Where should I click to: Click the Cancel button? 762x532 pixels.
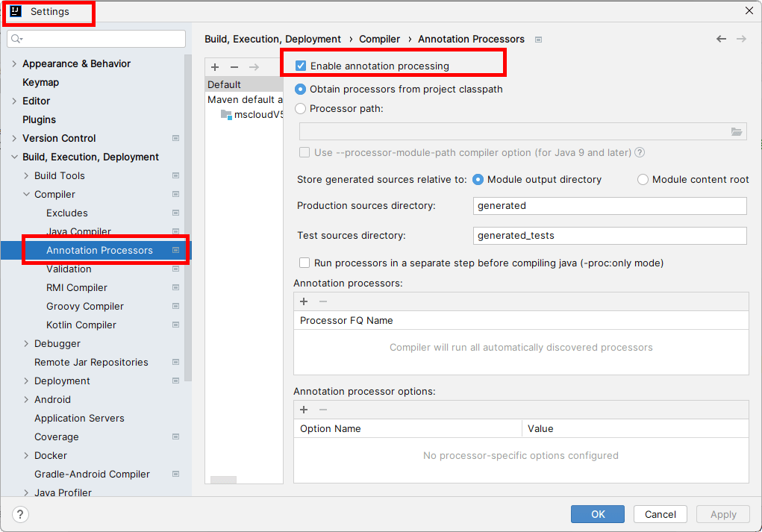click(x=660, y=514)
